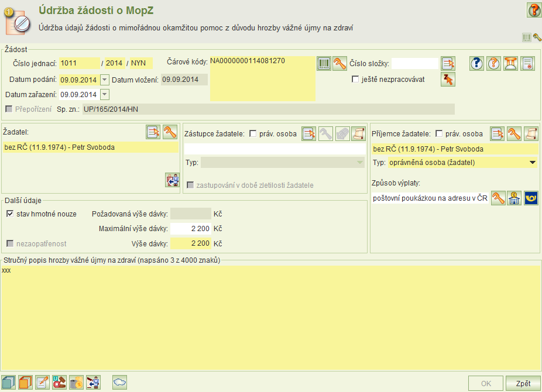542x392 pixels.
Task: Pick Zástupce žadatele via its list icon
Action: click(308, 133)
